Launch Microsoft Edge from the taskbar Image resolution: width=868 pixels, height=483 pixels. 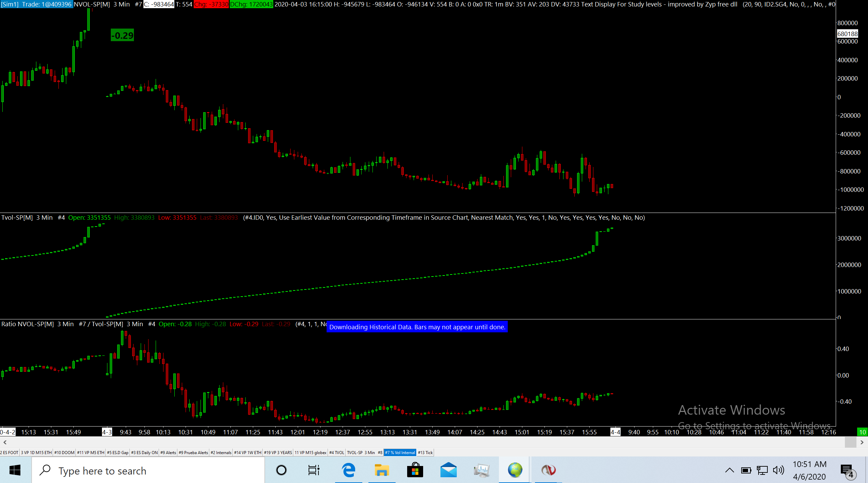[x=348, y=470]
